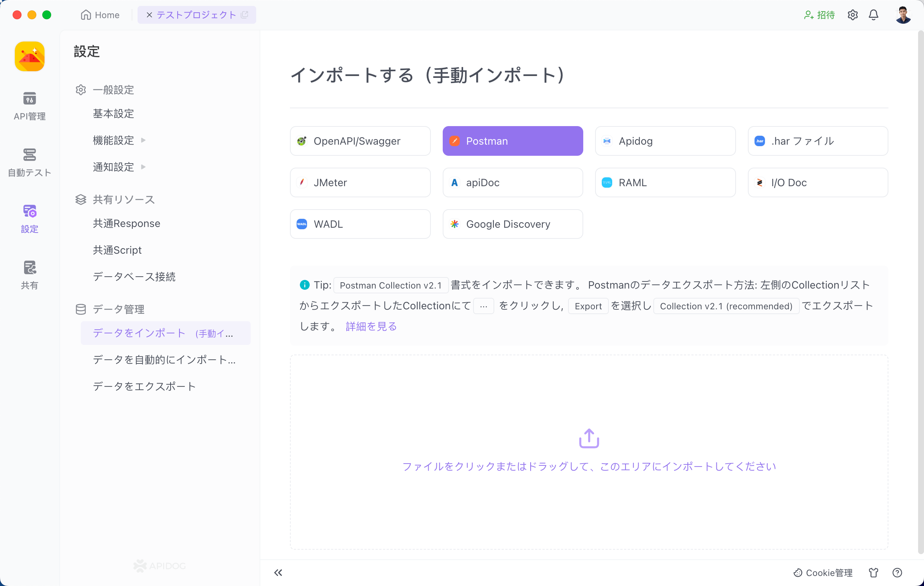Click the upload icon in drop area
This screenshot has height=586, width=924.
point(589,438)
